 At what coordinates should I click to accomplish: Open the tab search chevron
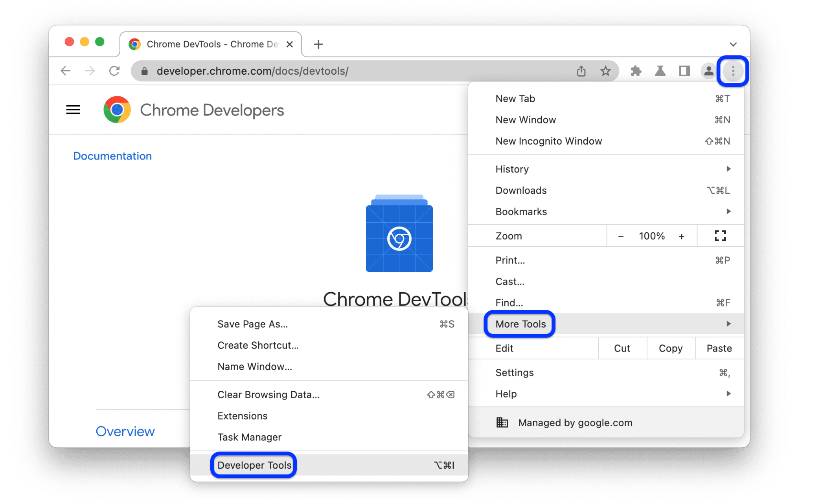click(733, 44)
